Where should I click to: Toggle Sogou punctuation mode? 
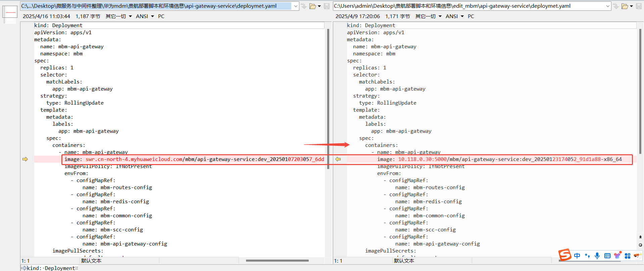(x=587, y=256)
